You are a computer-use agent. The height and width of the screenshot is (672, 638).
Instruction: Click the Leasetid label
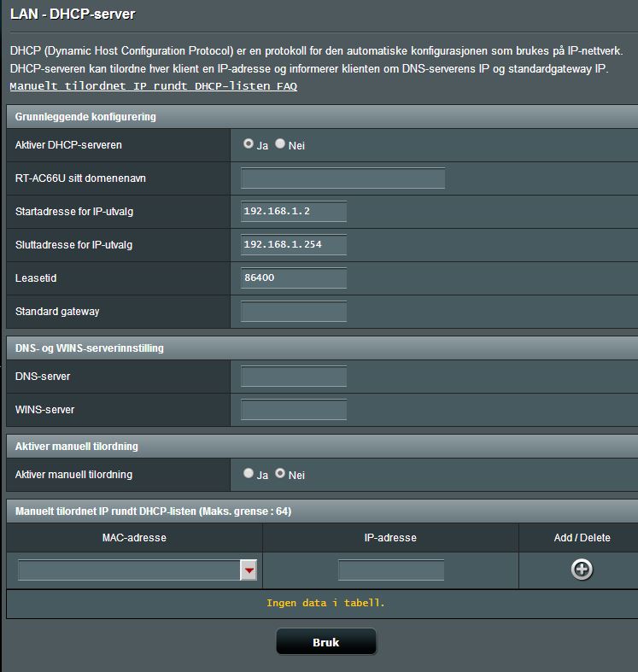pos(36,278)
